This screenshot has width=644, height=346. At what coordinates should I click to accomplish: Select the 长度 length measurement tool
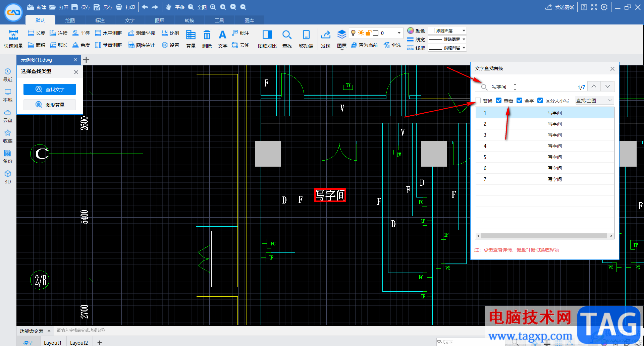point(37,33)
